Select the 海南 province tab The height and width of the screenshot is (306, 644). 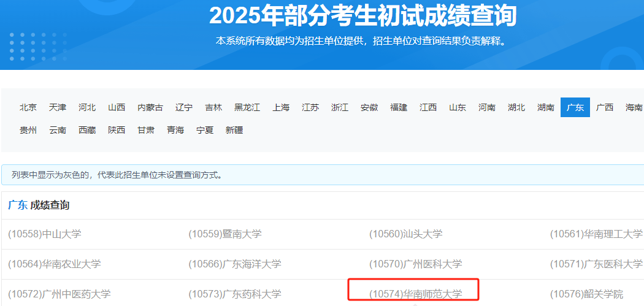point(634,107)
